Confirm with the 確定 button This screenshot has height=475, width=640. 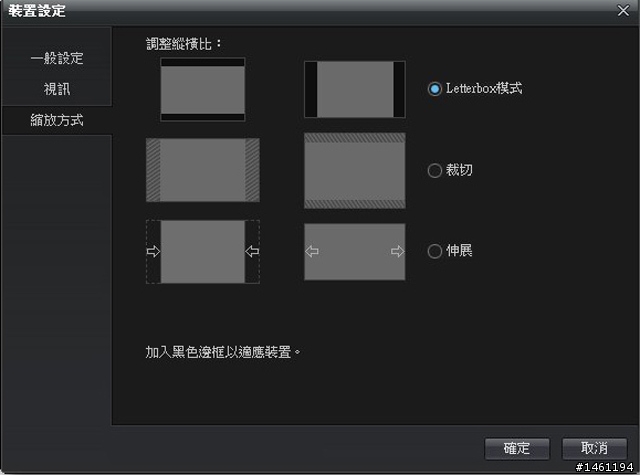coord(517,448)
